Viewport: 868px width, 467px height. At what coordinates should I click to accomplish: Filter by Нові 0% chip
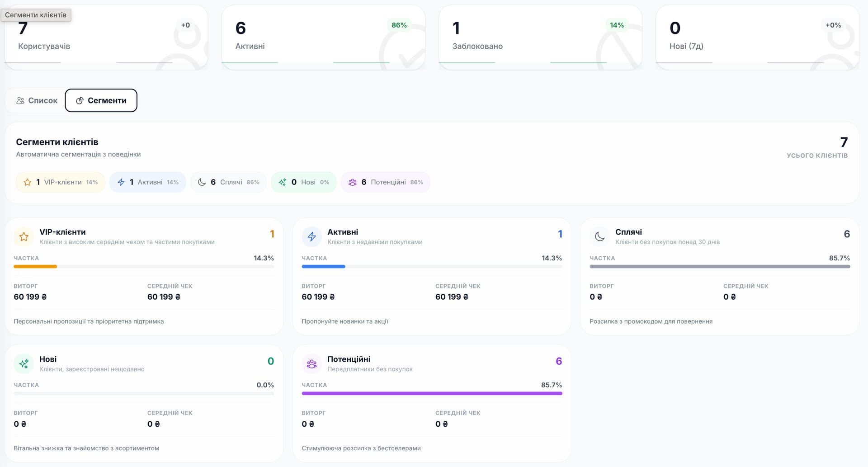pyautogui.click(x=304, y=182)
